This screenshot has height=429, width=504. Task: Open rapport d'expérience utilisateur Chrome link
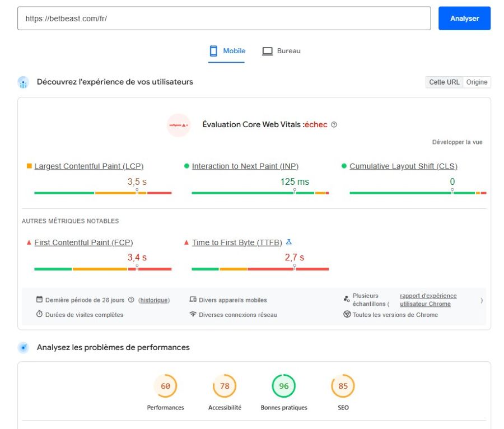click(x=428, y=300)
